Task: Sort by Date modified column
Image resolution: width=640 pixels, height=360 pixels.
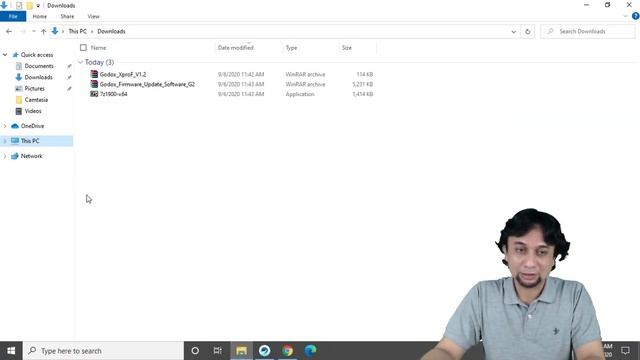Action: tap(236, 48)
